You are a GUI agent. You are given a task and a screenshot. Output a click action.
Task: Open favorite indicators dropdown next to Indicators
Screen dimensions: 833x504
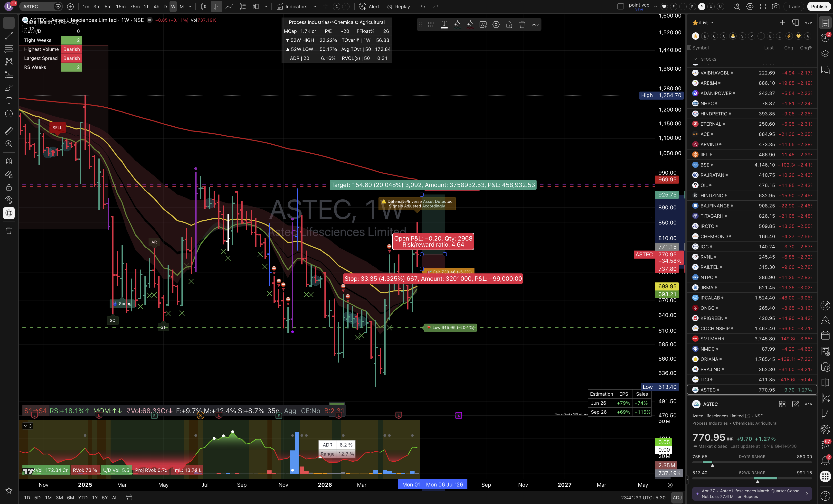[x=315, y=6]
